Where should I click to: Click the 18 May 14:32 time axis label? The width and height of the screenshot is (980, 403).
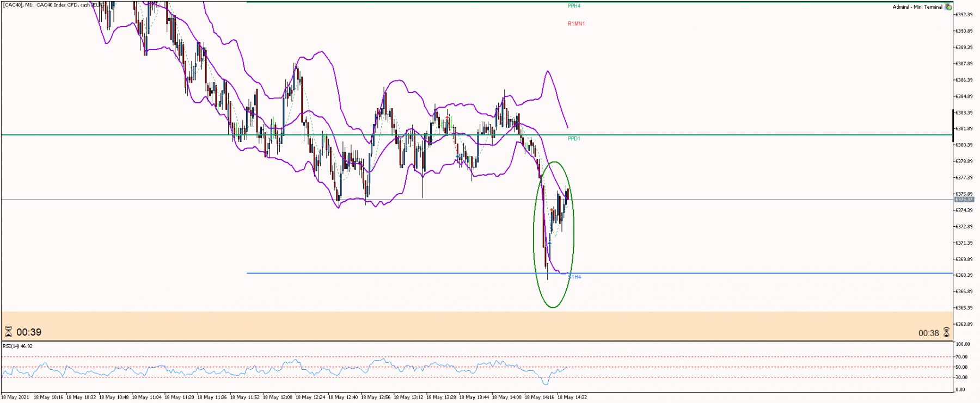click(572, 397)
